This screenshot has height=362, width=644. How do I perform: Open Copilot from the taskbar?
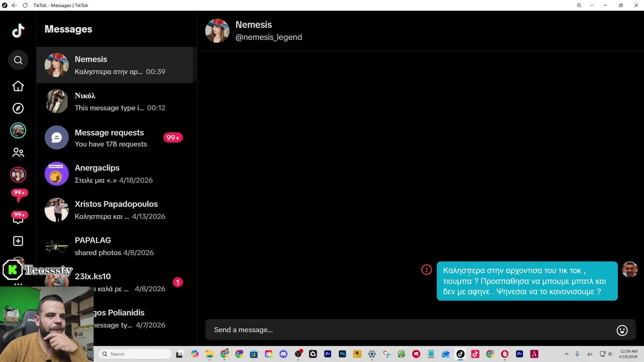[x=195, y=354]
